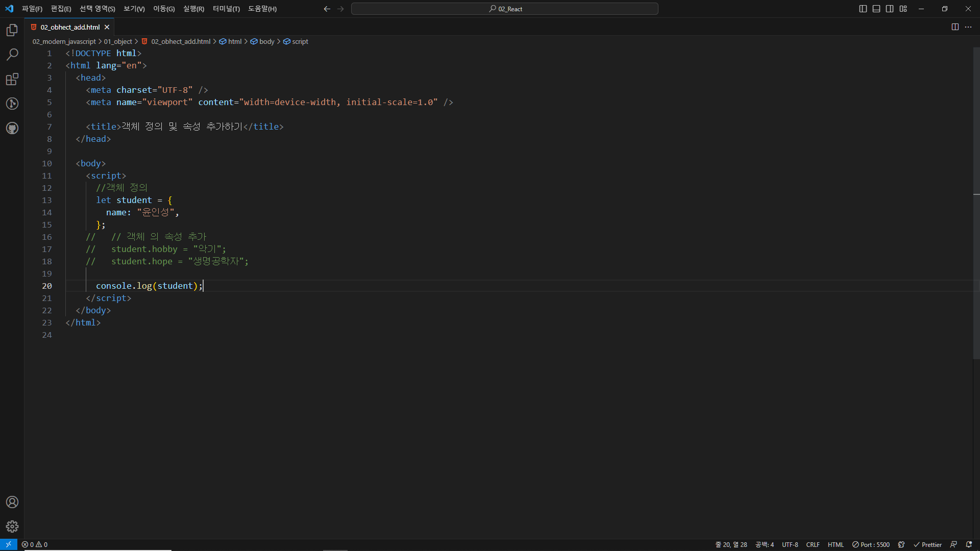Open the 파일(F) menu
Viewport: 980px width, 551px height.
click(32, 9)
